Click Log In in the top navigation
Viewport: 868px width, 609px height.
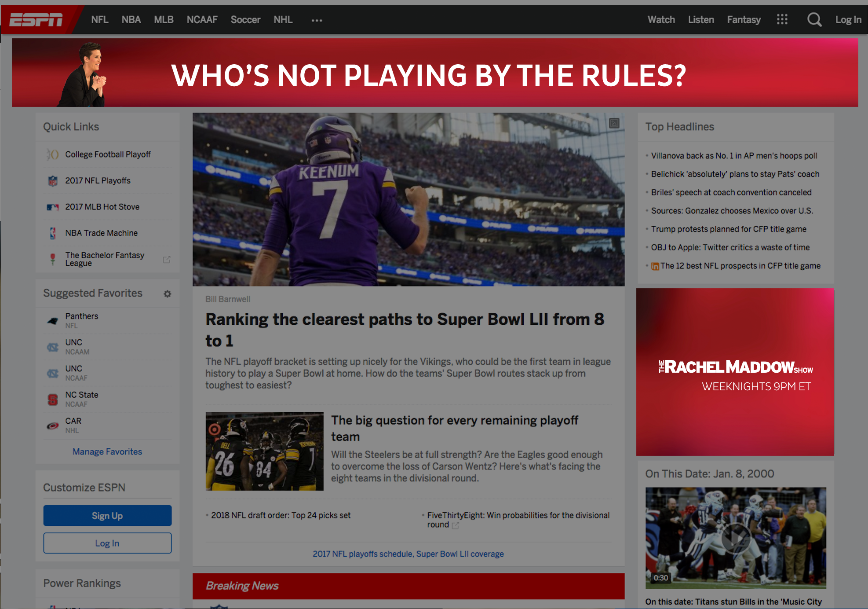tap(848, 20)
